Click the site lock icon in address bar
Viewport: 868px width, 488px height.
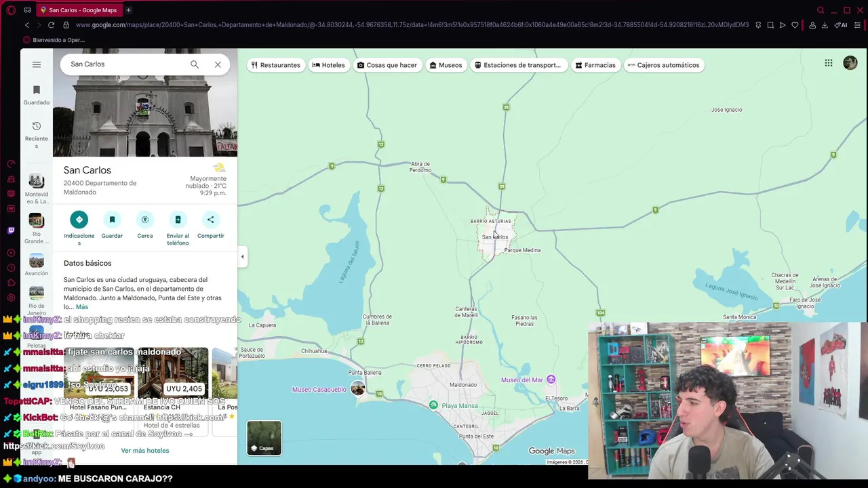click(66, 25)
